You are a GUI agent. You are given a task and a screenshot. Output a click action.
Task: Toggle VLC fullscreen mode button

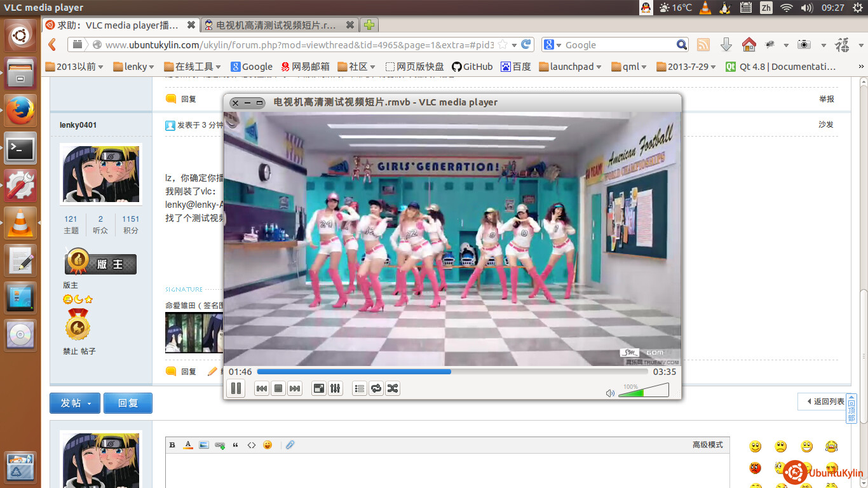[319, 388]
